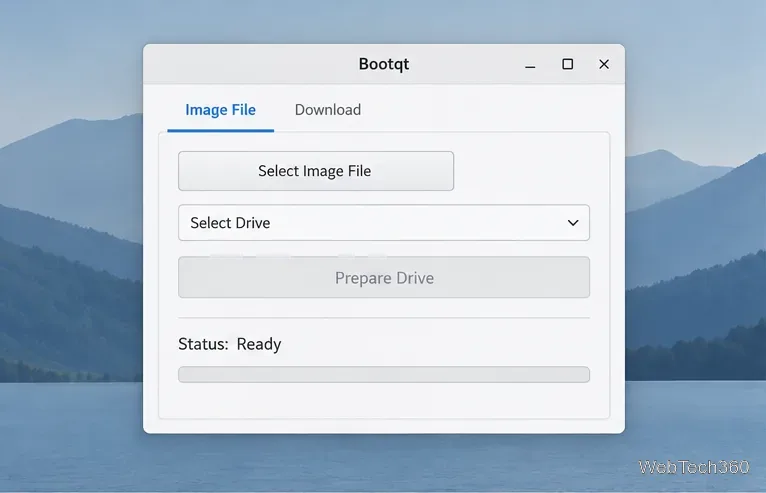Open the Select Drive dropdown
Screen dimensions: 766x493
pyautogui.click(x=384, y=223)
